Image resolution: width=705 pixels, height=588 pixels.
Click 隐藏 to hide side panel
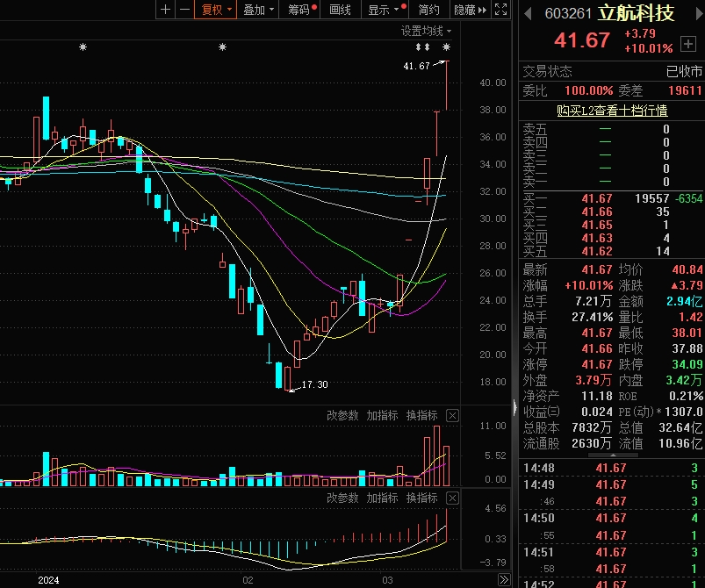pos(471,10)
